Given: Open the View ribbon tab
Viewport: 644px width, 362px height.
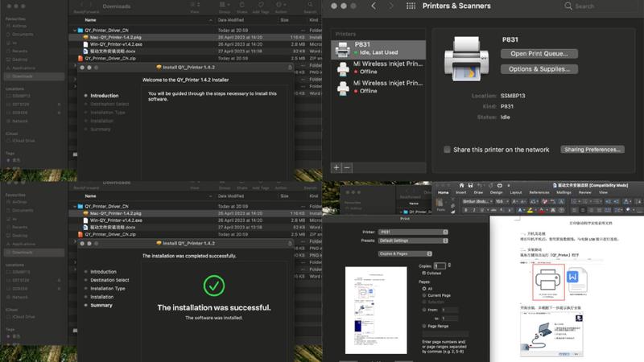Looking at the screenshot, I should click(603, 192).
